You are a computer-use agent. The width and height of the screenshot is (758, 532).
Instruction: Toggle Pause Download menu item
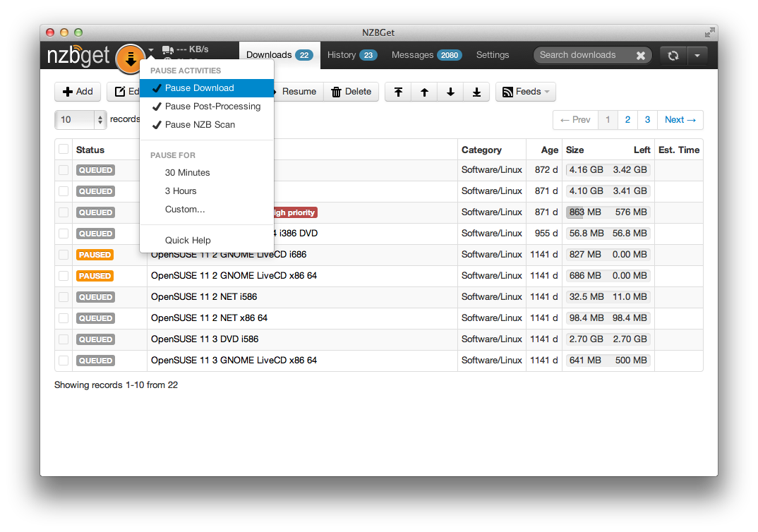pyautogui.click(x=207, y=88)
